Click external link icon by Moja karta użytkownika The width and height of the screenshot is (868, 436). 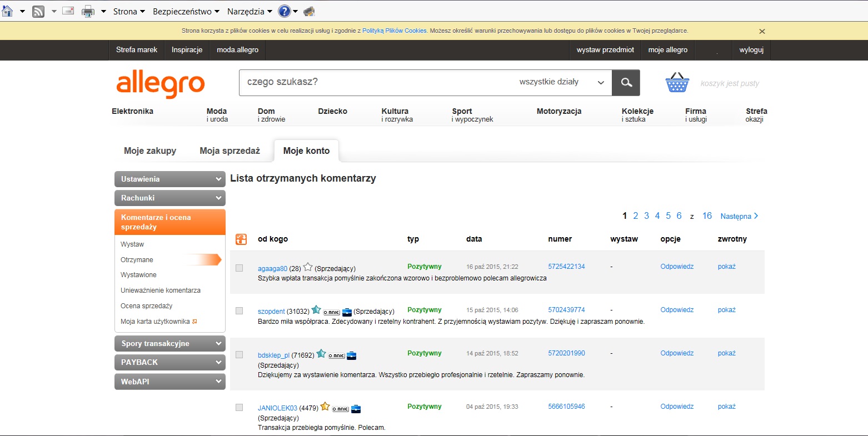(x=194, y=322)
